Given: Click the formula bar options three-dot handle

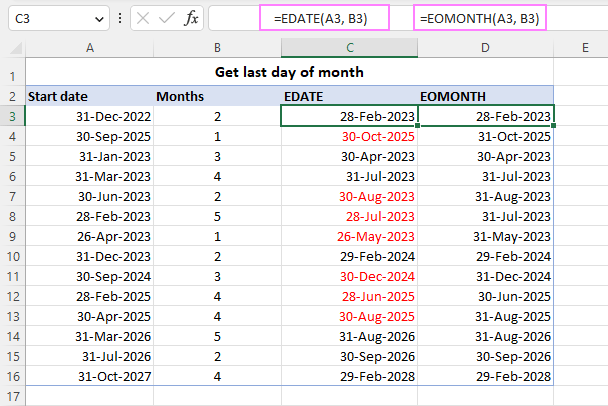Looking at the screenshot, I should tap(120, 18).
